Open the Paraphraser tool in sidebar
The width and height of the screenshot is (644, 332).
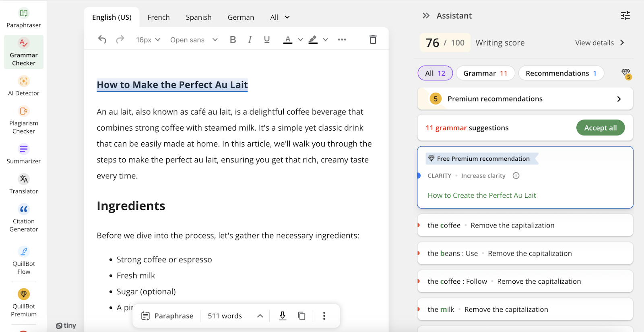(x=24, y=18)
